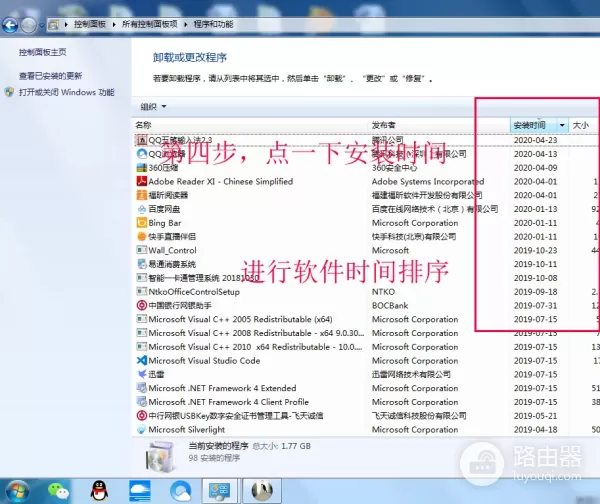Open 控制面板主页 link
Screen dimensions: 600x504
42,52
